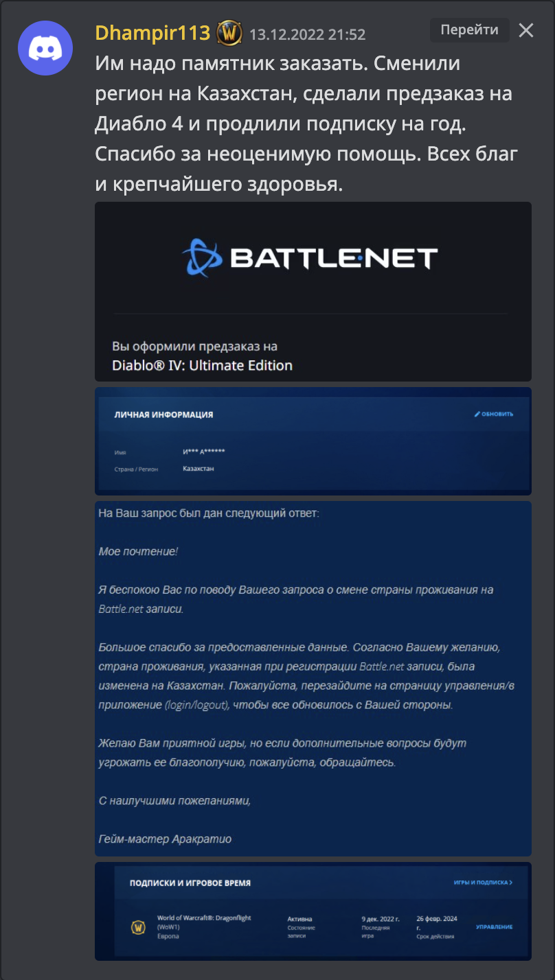Click the message timestamp 13.12.2022 21:52
This screenshot has width=555, height=980.
tap(307, 34)
